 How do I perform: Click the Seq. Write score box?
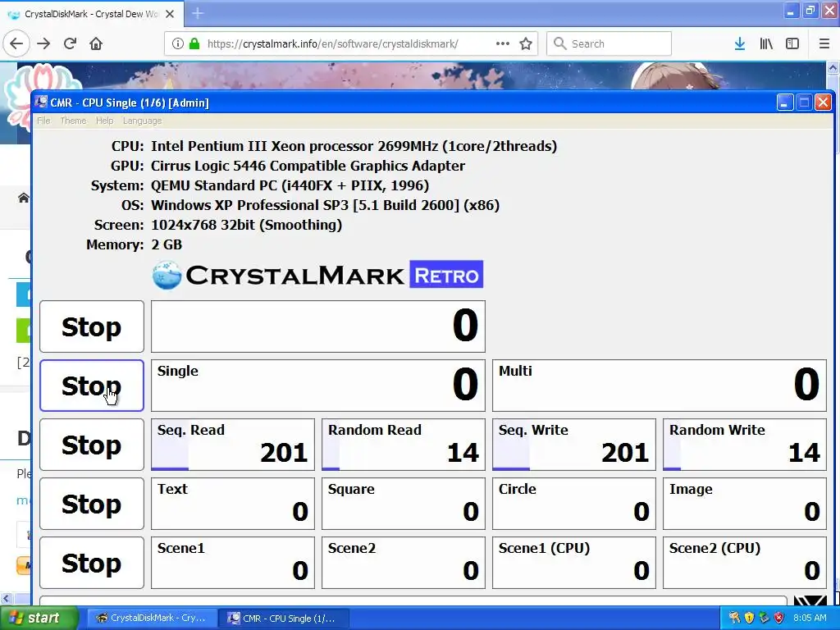point(573,445)
